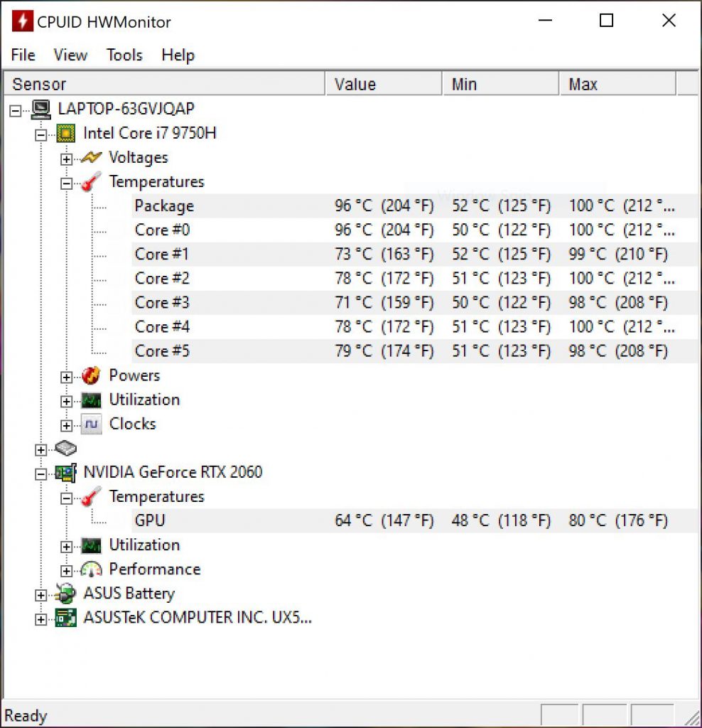Select the Intel Core i7 9750H label

pos(149,133)
